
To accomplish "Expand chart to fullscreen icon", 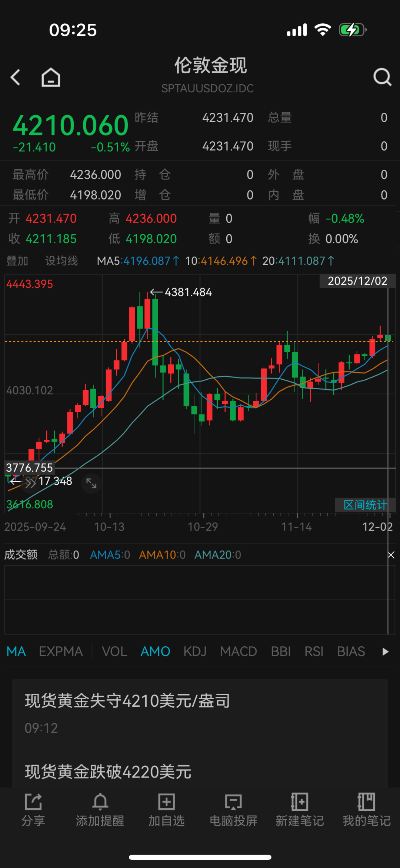I will click(91, 483).
